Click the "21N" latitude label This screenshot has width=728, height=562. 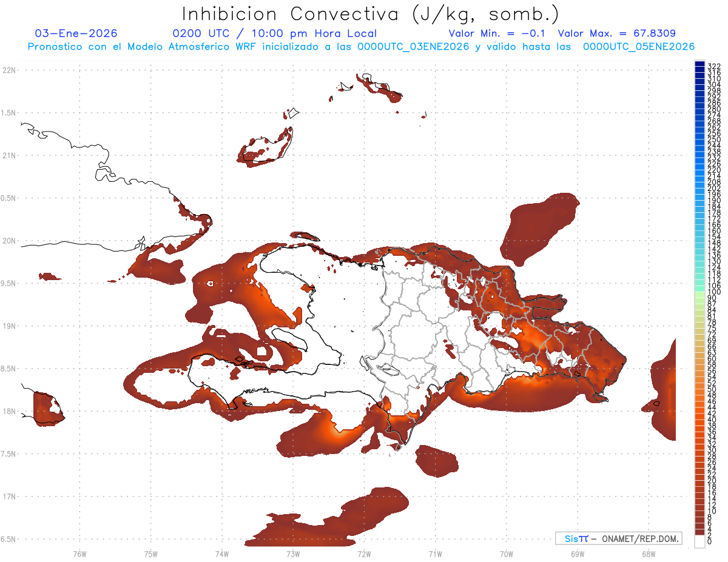point(9,155)
